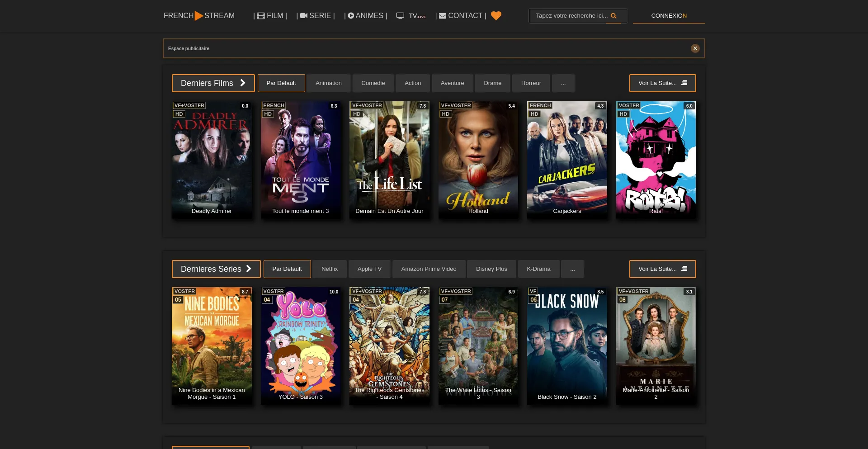
Task: Open YOLO Saison 3 poster
Action: [301, 346]
